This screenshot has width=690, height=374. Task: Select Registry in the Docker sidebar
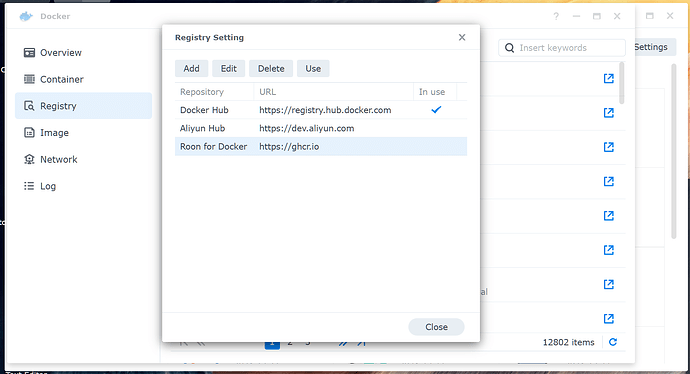point(83,106)
